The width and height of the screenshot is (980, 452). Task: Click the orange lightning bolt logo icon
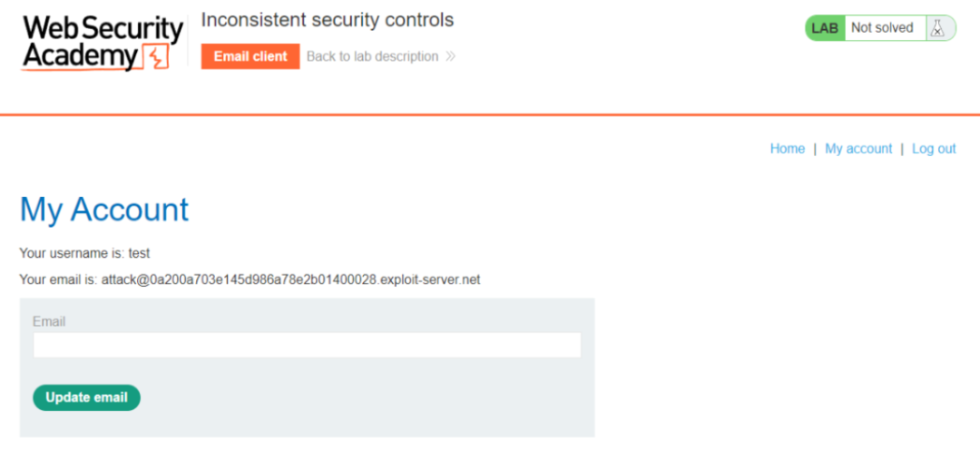pos(156,57)
